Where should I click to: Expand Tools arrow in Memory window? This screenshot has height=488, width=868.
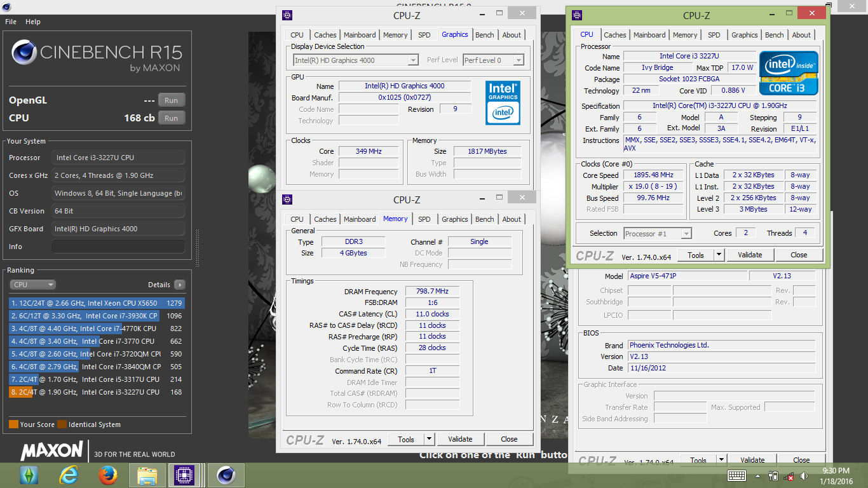(429, 439)
